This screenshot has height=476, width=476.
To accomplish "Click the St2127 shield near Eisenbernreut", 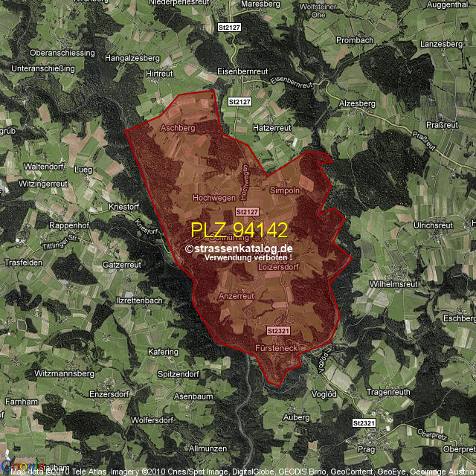I will pyautogui.click(x=239, y=101).
